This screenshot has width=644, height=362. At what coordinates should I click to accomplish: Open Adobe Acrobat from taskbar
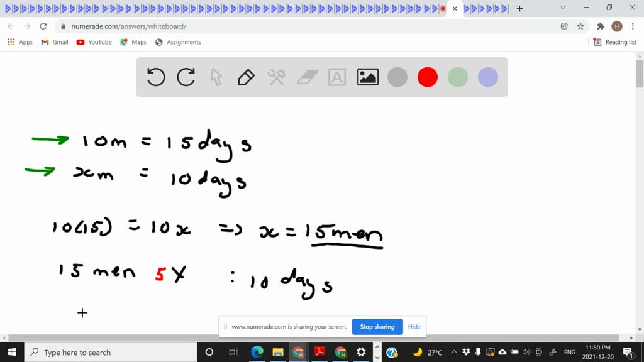coord(319,352)
